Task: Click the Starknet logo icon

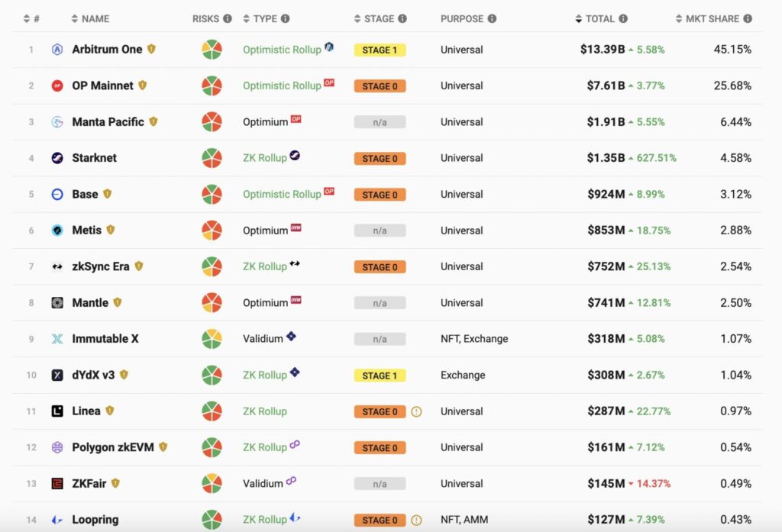Action: click(x=57, y=158)
